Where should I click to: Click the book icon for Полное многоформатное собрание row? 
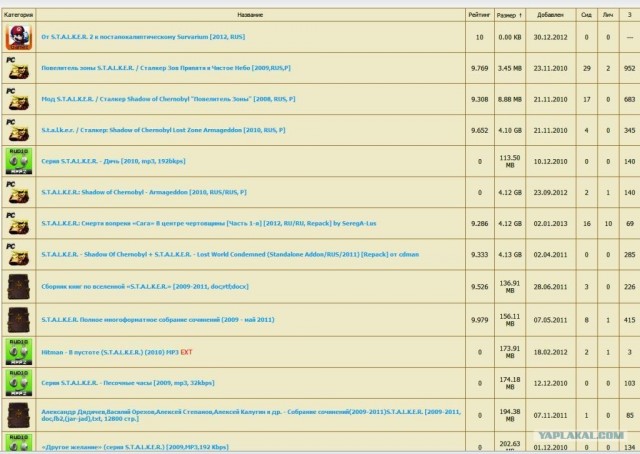pyautogui.click(x=19, y=320)
